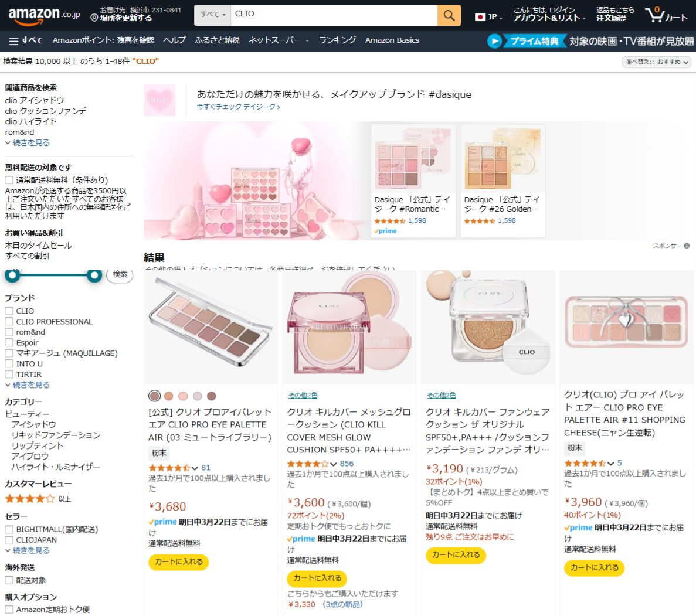Add Kill Cover Founwear Cushion to cart
Viewport: 696px width, 616px height.
(x=456, y=555)
